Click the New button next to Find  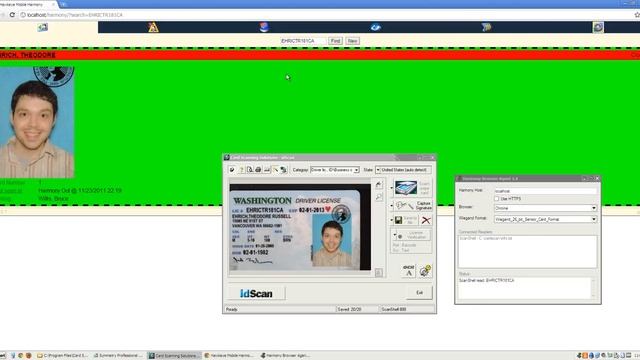(x=352, y=41)
